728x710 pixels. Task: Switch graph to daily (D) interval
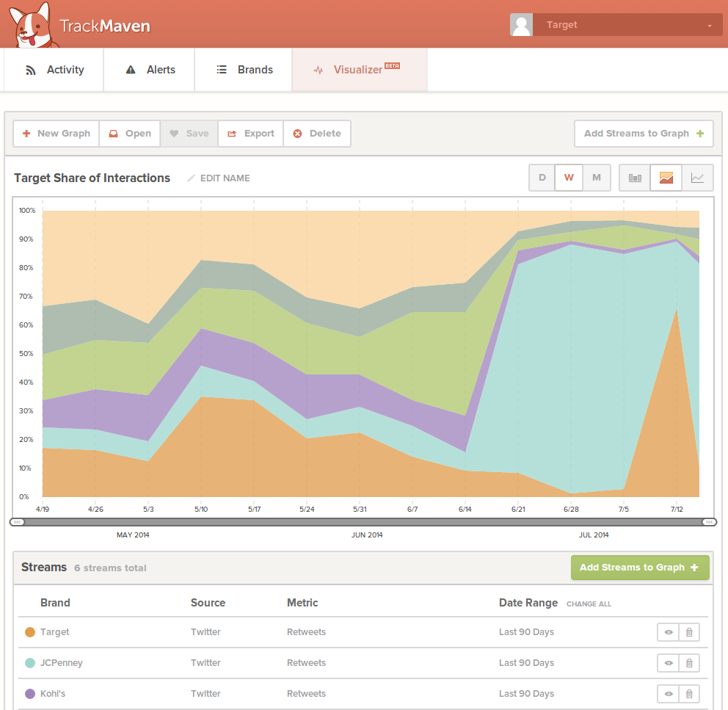(x=542, y=178)
